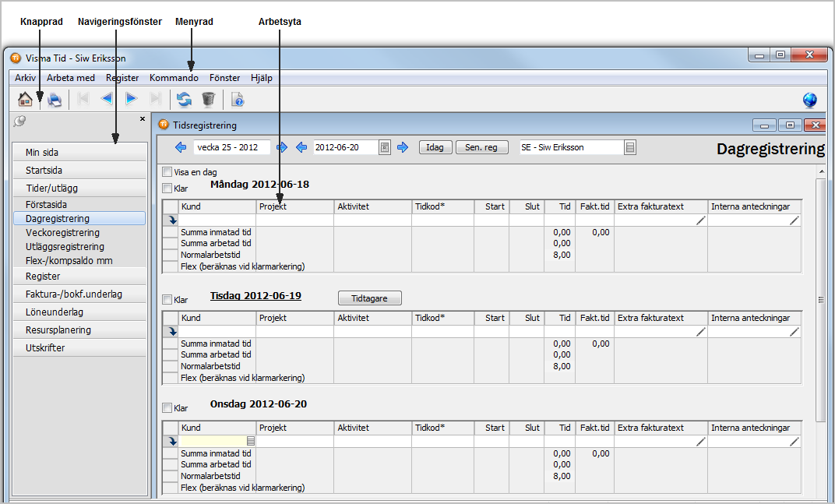Open the calendar picker beside 2012-06-20
The width and height of the screenshot is (835, 504).
(384, 147)
